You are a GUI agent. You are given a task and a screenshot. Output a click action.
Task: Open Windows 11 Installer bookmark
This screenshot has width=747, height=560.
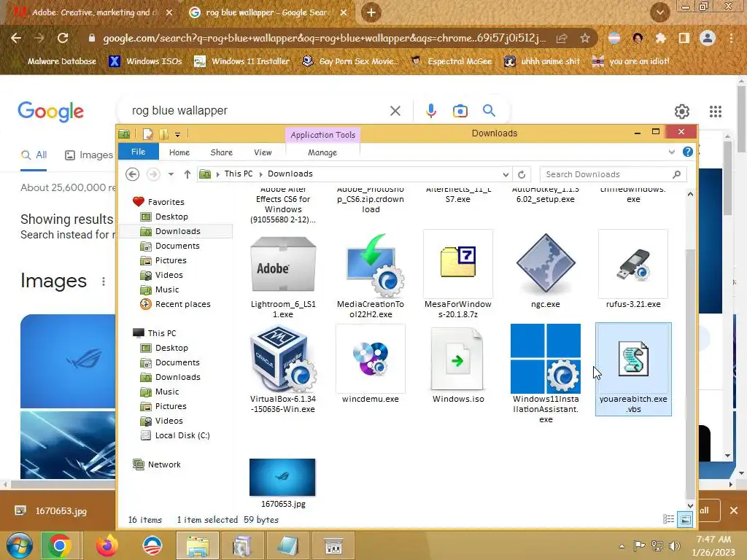click(242, 61)
